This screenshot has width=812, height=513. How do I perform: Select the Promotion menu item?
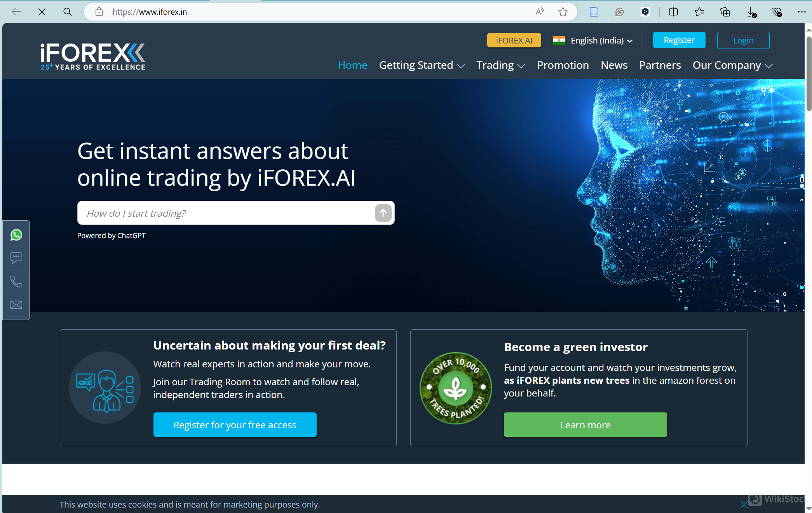562,65
